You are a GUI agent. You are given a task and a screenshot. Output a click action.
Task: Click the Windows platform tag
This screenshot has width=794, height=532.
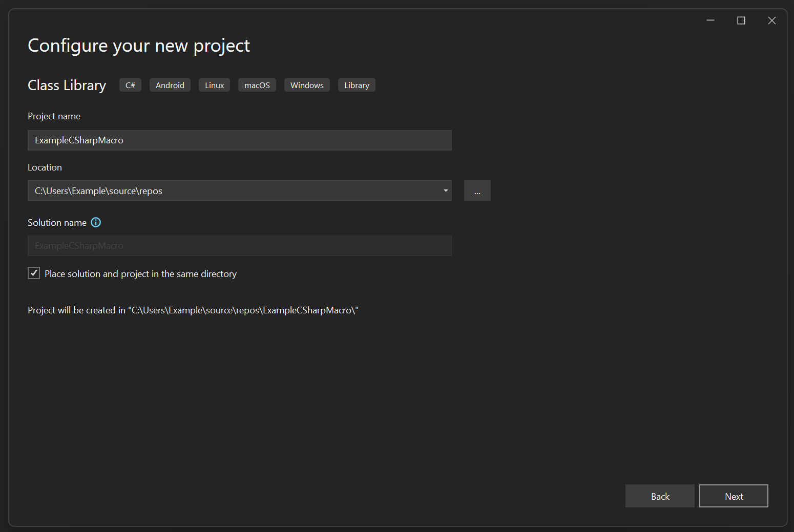pos(306,84)
